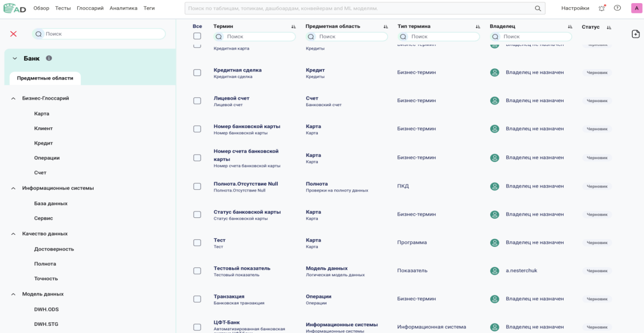Switch to Предметные области tab
The image size is (644, 333).
click(x=45, y=78)
